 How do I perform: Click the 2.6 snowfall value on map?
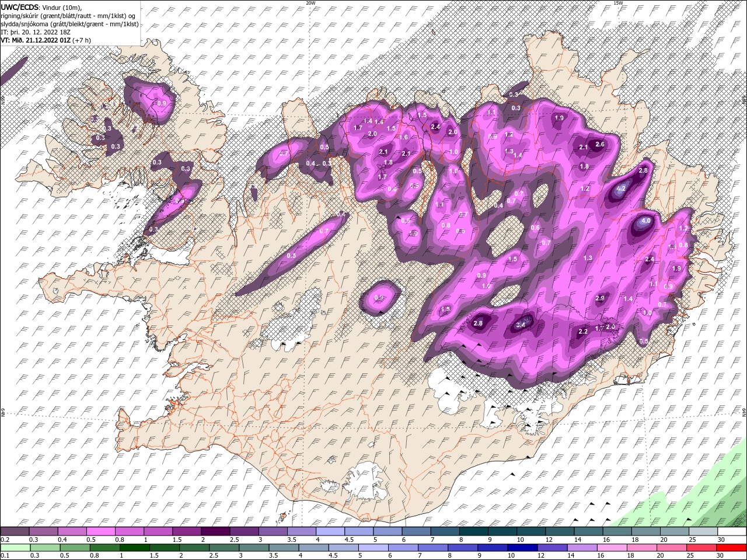pos(599,144)
